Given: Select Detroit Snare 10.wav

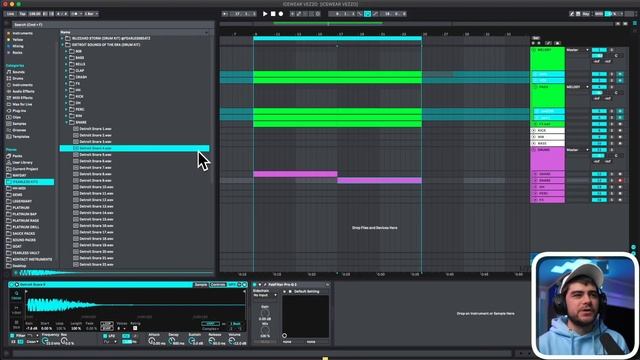Looking at the screenshot, I should (x=96, y=187).
